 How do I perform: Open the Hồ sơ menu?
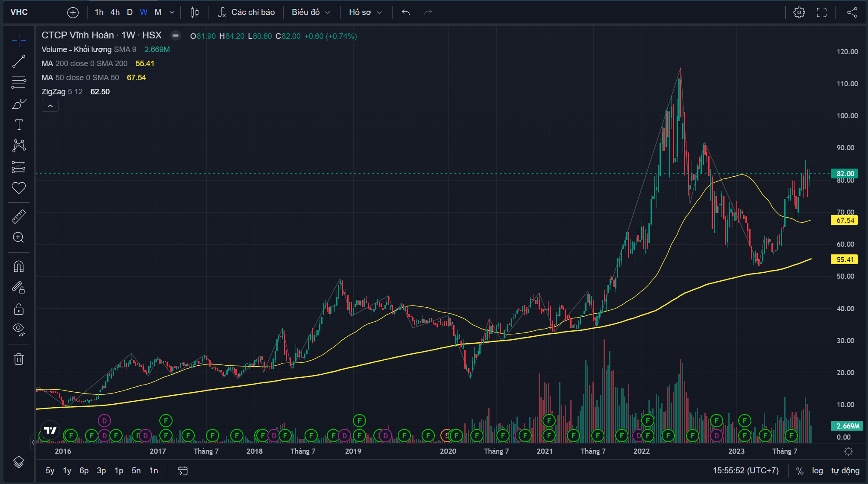click(x=365, y=12)
